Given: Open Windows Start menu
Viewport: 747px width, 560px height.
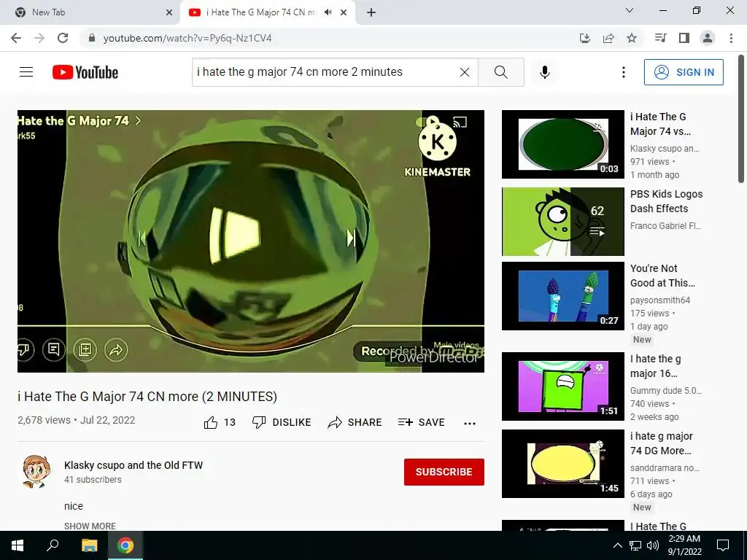Looking at the screenshot, I should click(18, 545).
